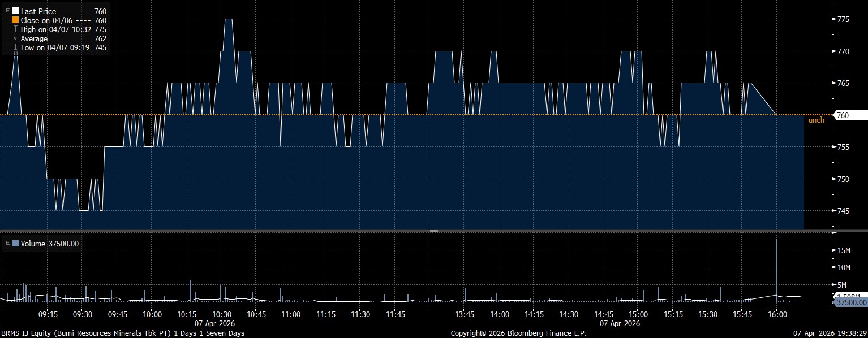Click the 10:30 time axis label
The height and width of the screenshot is (338, 868).
click(x=221, y=314)
